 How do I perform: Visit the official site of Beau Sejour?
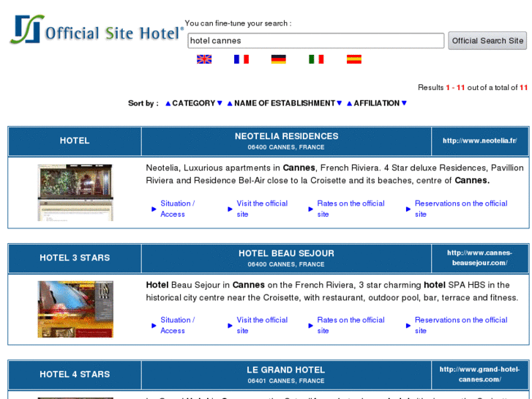coord(262,325)
